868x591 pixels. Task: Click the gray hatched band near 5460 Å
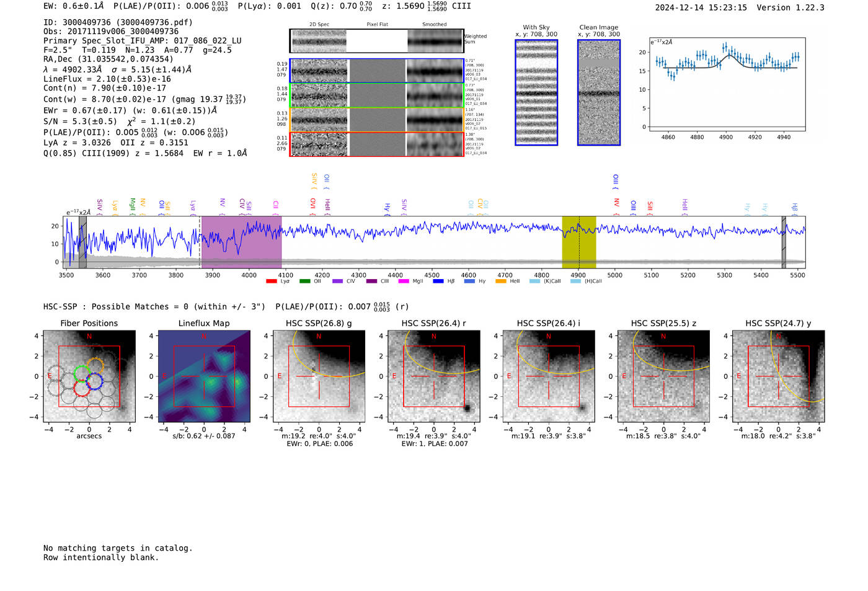click(x=784, y=242)
